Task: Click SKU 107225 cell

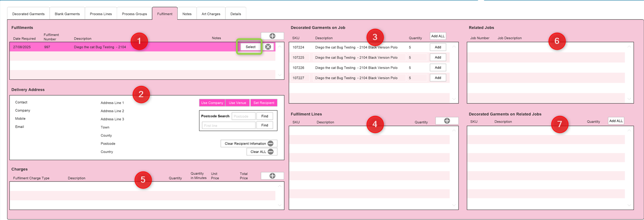Action: coord(298,58)
